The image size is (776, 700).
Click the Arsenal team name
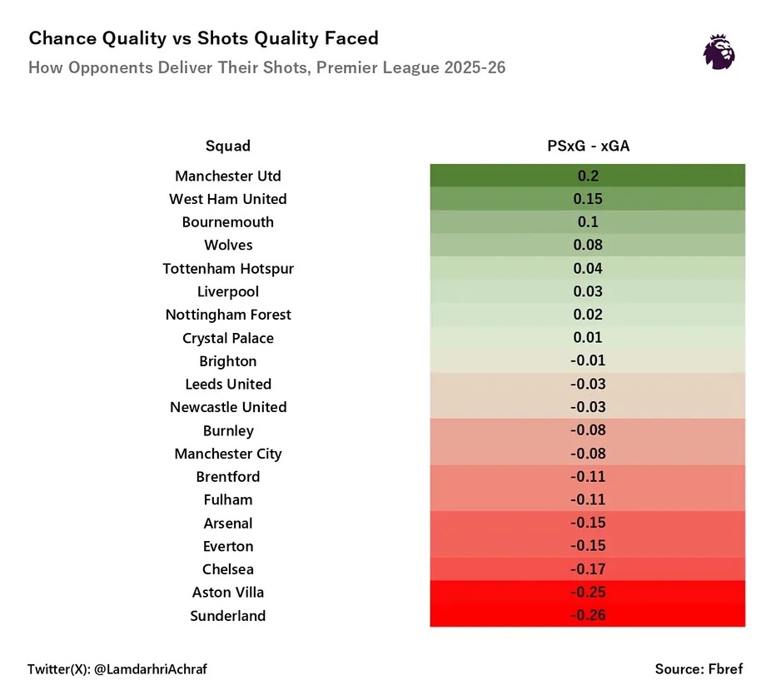pyautogui.click(x=228, y=523)
